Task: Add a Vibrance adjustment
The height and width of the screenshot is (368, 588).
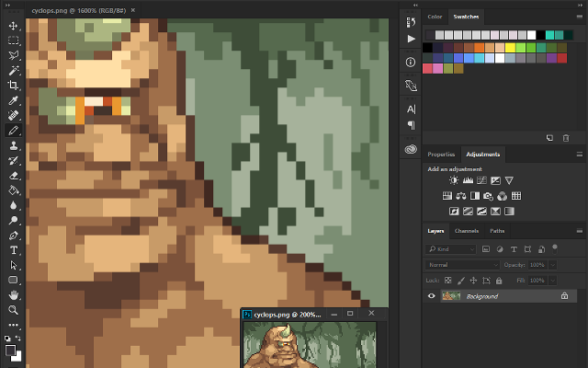Action: (509, 180)
